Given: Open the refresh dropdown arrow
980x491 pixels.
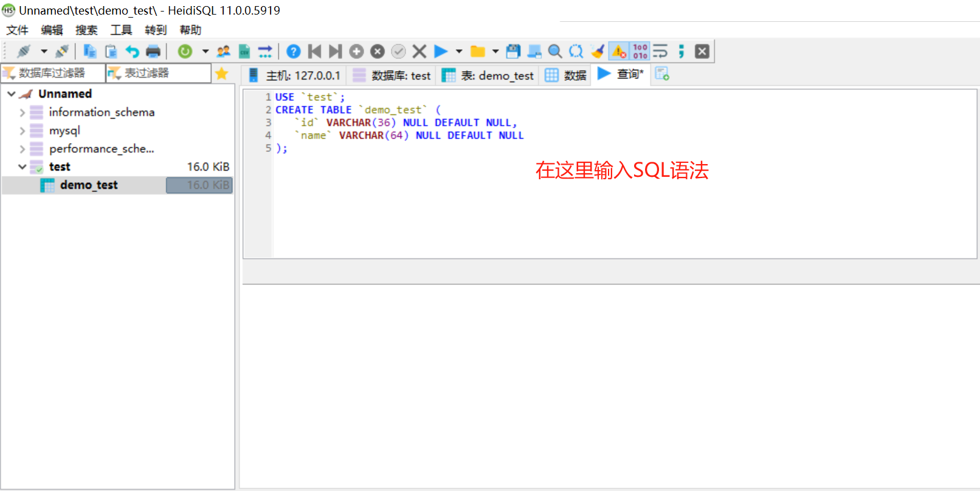Looking at the screenshot, I should [x=205, y=52].
